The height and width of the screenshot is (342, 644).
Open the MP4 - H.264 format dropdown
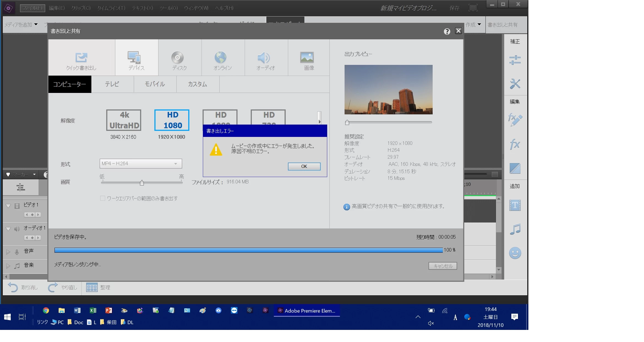click(141, 164)
